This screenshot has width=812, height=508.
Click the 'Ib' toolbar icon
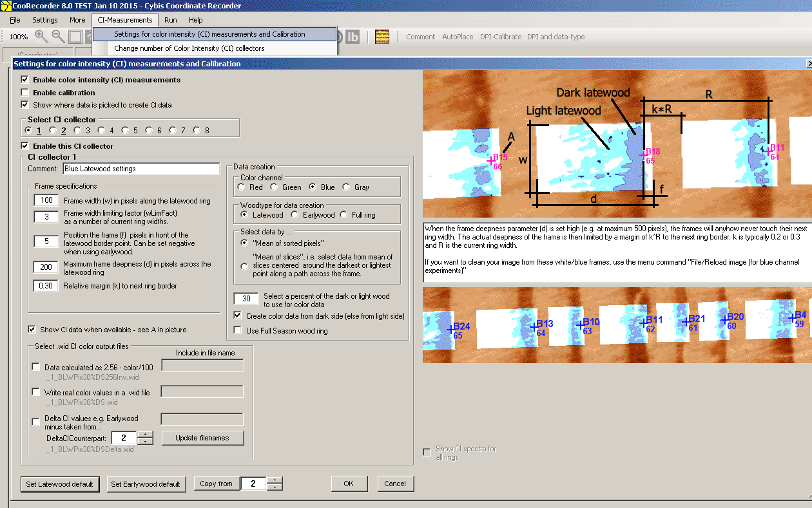coord(353,37)
